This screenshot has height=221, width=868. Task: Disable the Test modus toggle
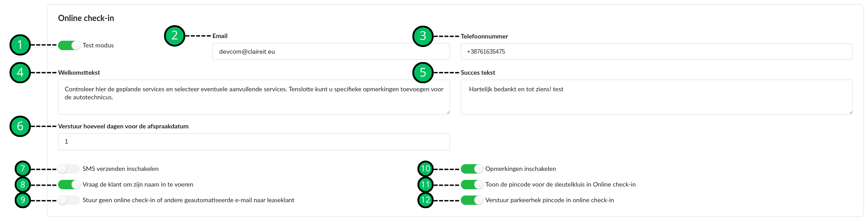69,45
